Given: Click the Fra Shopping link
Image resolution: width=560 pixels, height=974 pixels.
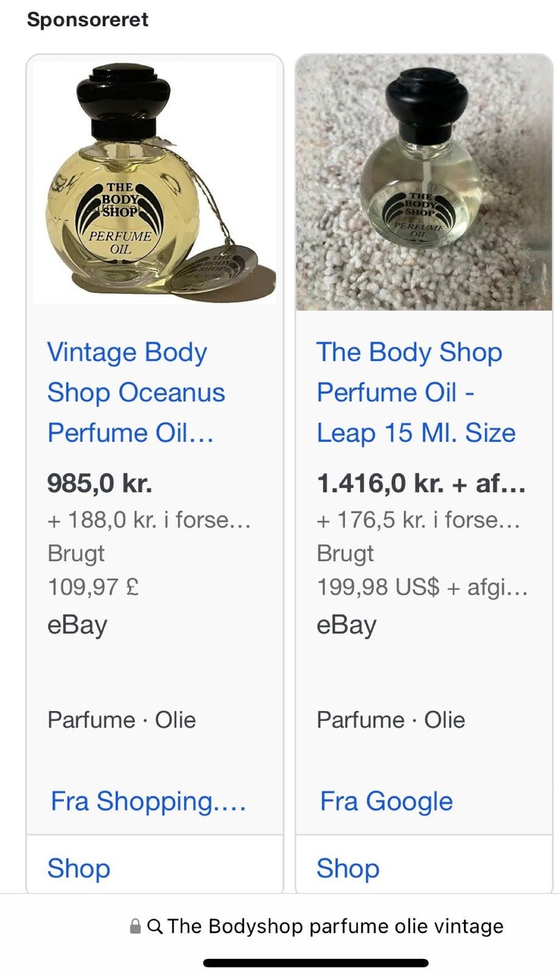Looking at the screenshot, I should coord(148,801).
